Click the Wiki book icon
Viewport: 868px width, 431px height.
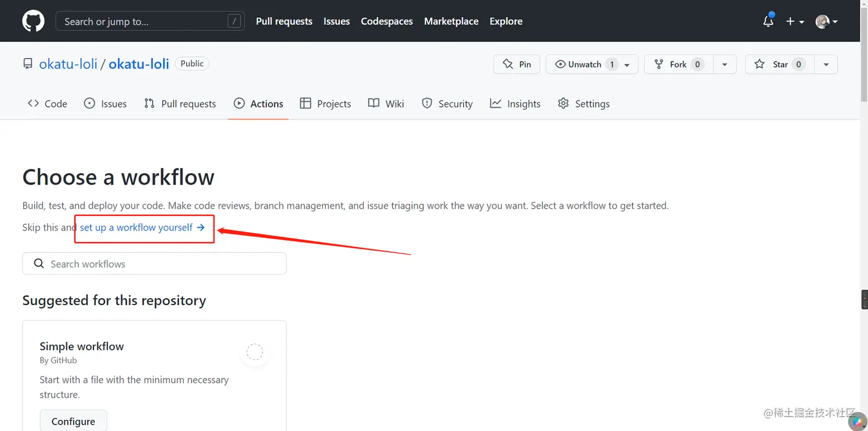pyautogui.click(x=374, y=103)
